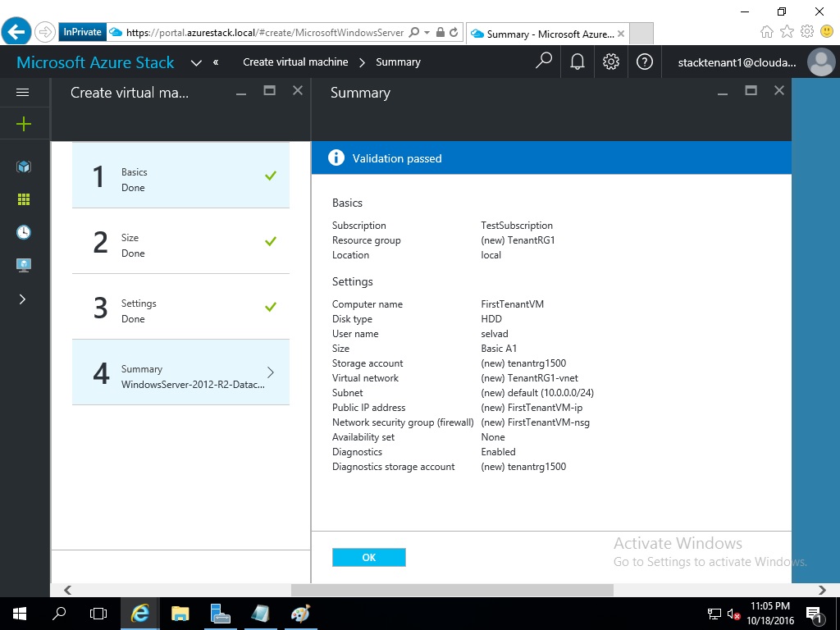840x630 pixels.
Task: Open address bar dropdown arrow
Action: (x=427, y=32)
